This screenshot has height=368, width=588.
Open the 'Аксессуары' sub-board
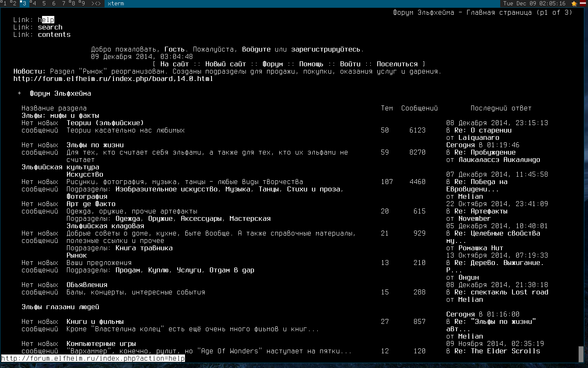coord(201,218)
